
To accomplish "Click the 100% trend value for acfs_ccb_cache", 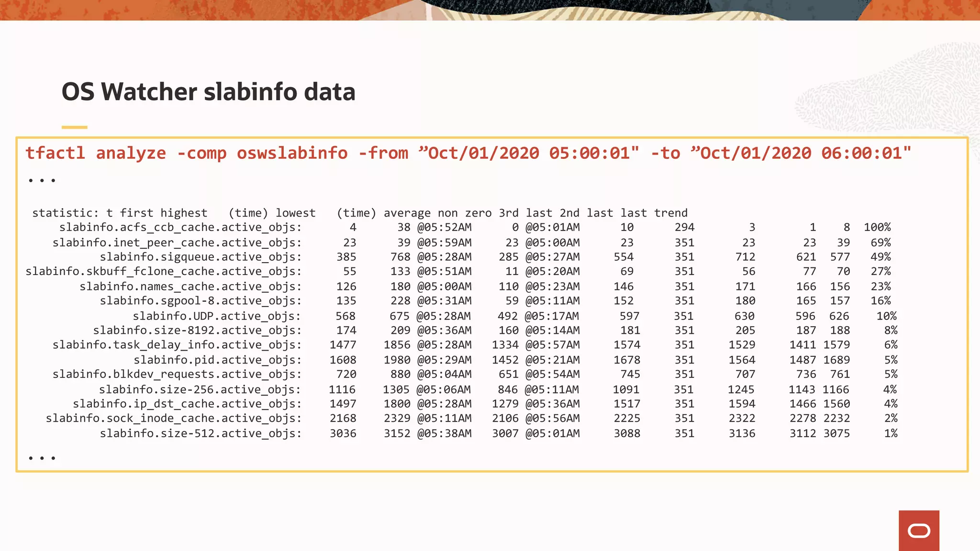I will click(877, 227).
